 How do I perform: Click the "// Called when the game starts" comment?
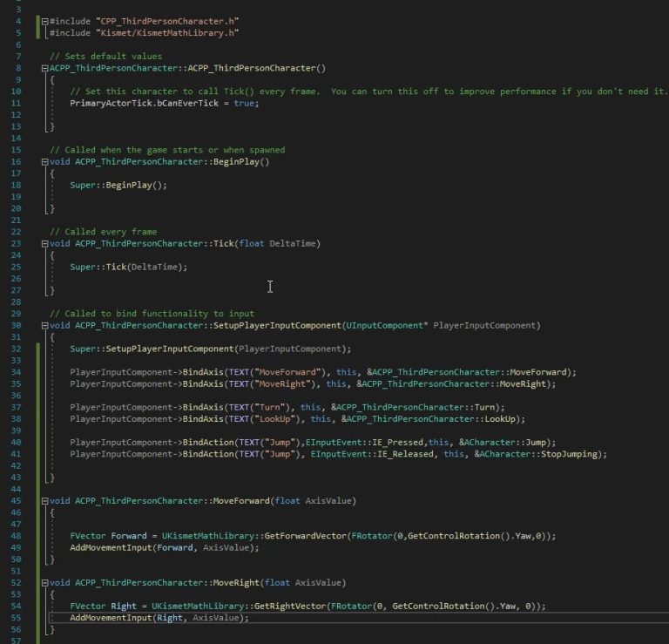(167, 150)
